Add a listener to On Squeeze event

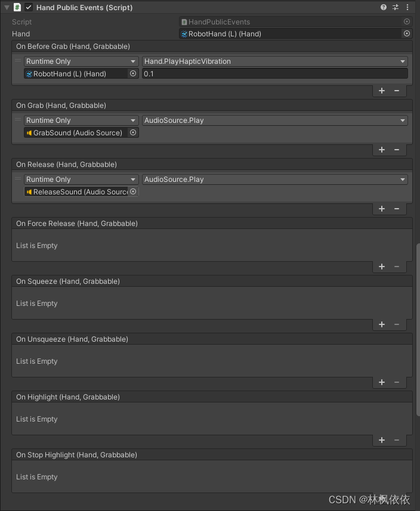382,324
